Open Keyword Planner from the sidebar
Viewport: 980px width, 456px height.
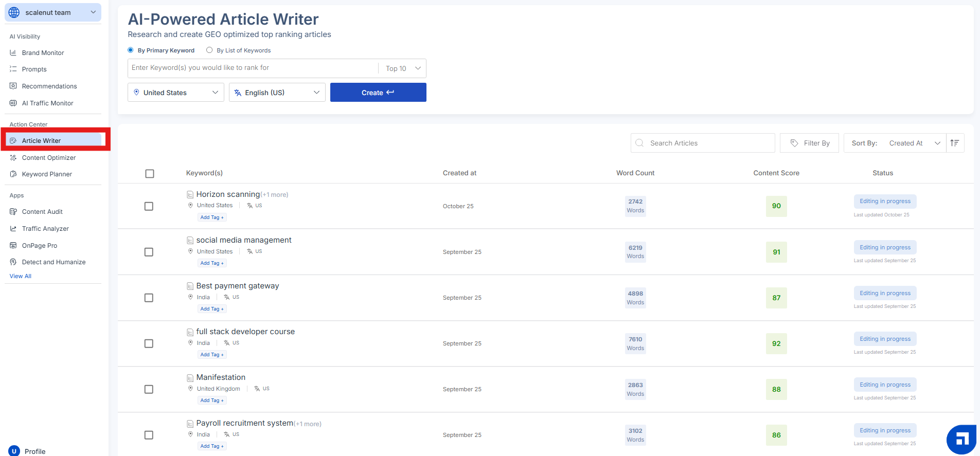coord(47,174)
